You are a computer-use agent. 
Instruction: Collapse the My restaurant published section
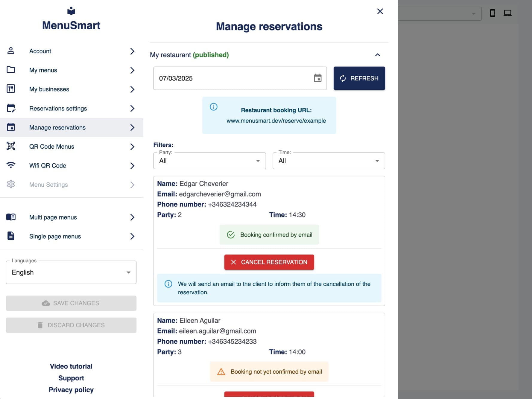click(x=378, y=55)
